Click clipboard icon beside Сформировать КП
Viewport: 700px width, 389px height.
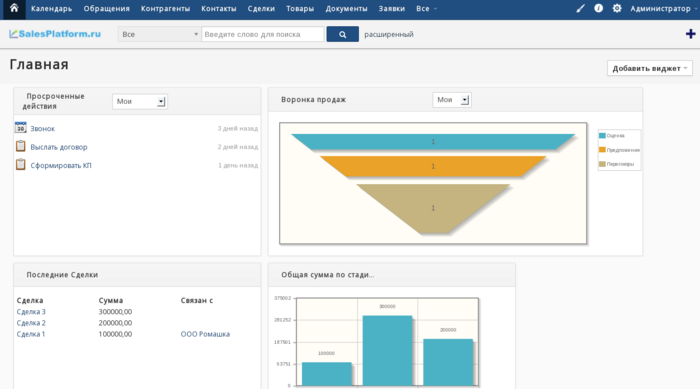point(21,165)
